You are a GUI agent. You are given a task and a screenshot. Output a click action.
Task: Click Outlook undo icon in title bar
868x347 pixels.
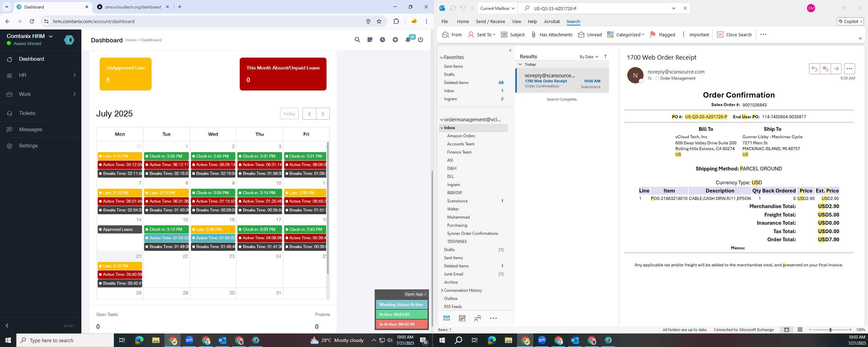[x=463, y=8]
